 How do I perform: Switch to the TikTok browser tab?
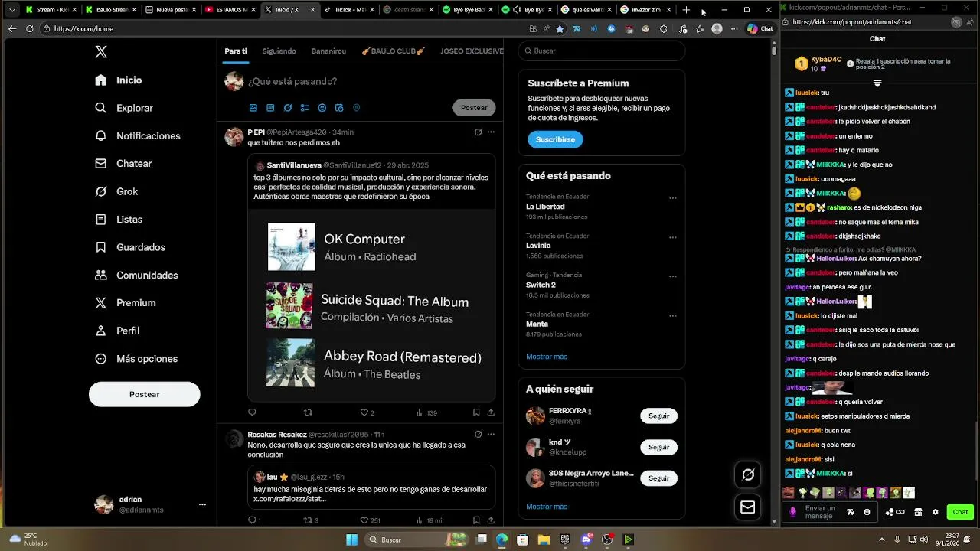(348, 10)
